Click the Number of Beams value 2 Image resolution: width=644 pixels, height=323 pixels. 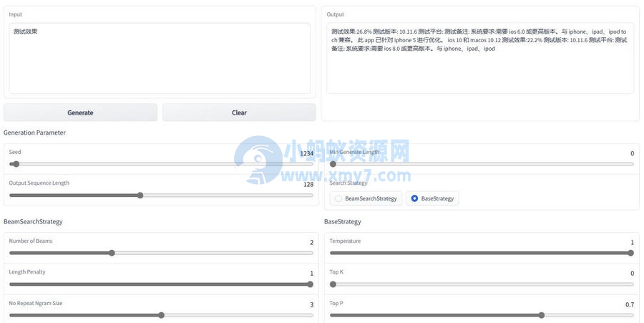(x=312, y=243)
